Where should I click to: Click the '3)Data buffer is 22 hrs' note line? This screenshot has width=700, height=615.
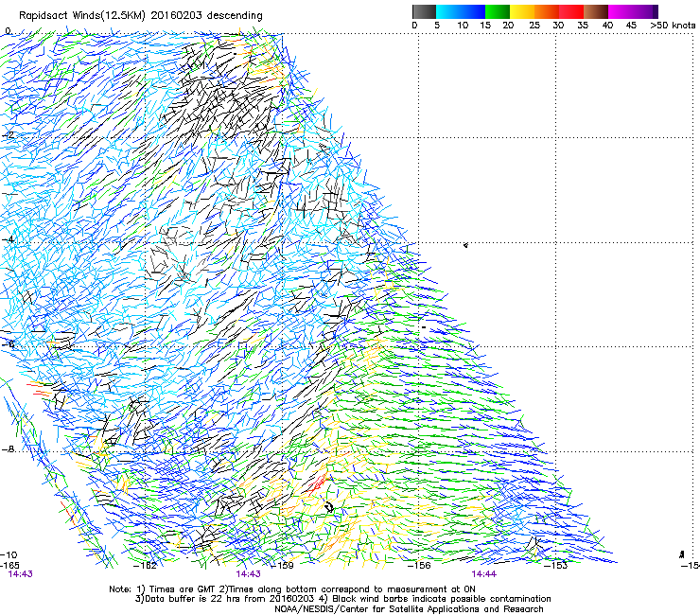tap(342, 599)
